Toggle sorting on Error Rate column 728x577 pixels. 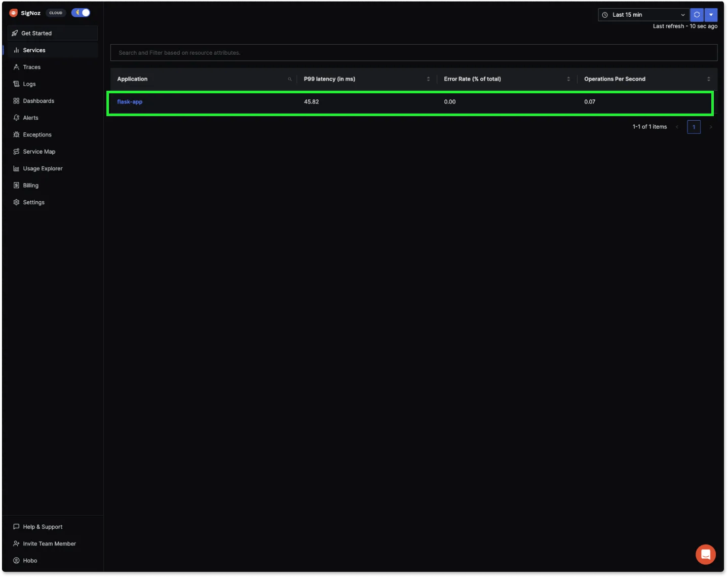pos(568,79)
